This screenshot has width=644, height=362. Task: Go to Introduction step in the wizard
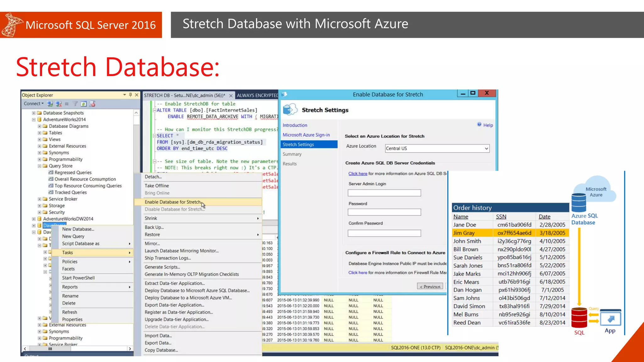295,125
